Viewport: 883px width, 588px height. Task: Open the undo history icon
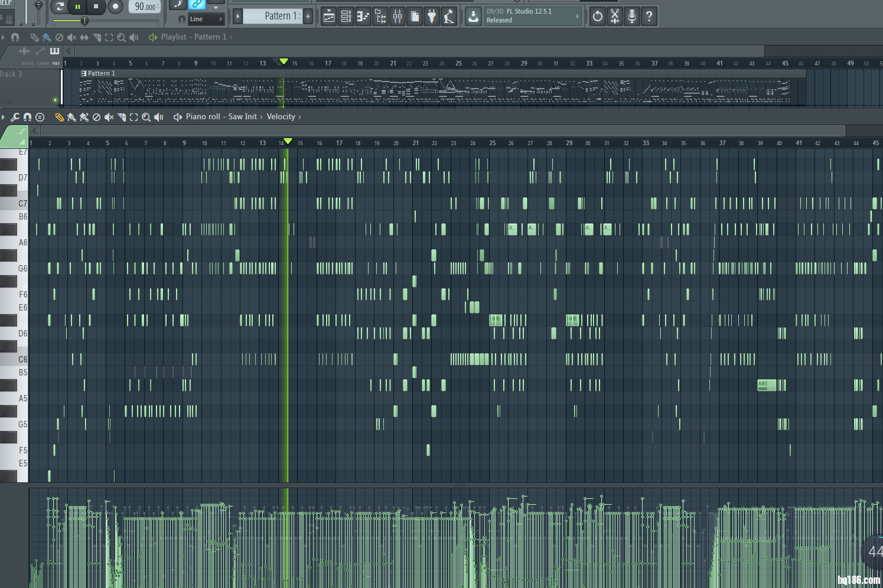[x=598, y=17]
